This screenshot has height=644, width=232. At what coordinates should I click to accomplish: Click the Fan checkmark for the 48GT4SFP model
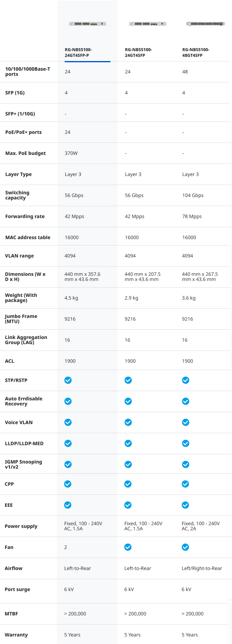[x=185, y=547]
